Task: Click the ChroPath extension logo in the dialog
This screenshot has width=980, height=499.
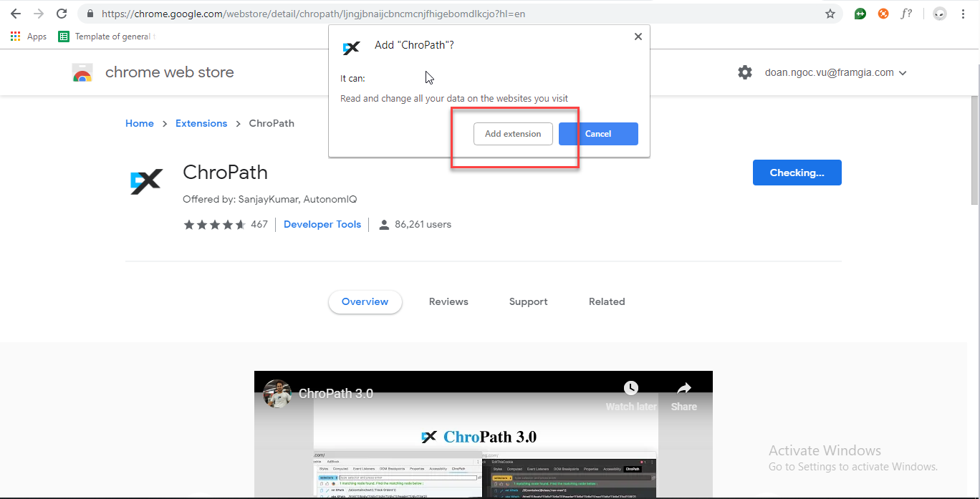Action: click(351, 47)
